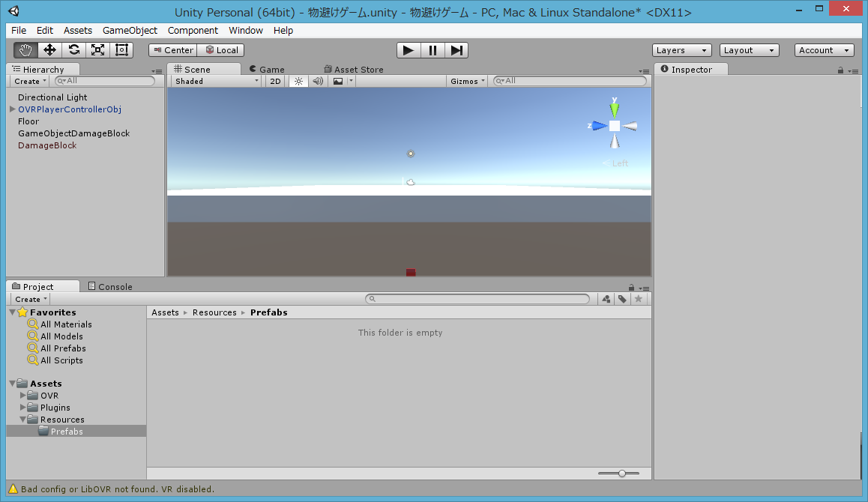
Task: Collapse the Resources folder
Action: pos(22,420)
